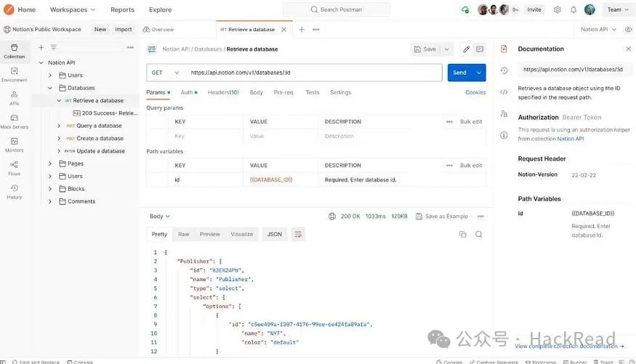Viewport: 636px width, 364px height.
Task: Expand the Query a database request
Action: tap(59, 126)
